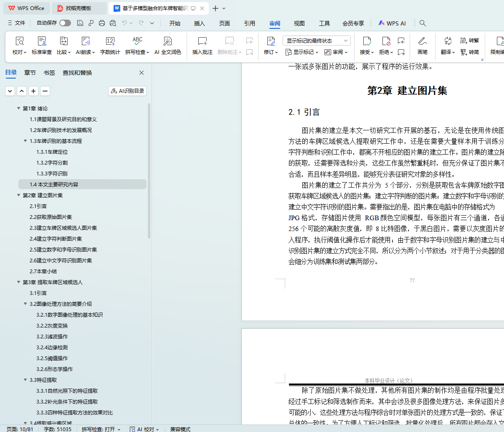Click the 标准审查 standards review icon
Image resolution: width=504 pixels, height=432 pixels.
click(x=42, y=42)
